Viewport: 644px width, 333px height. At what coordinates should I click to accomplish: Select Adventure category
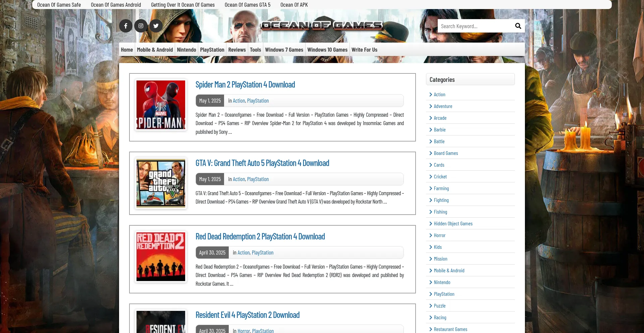[443, 106]
